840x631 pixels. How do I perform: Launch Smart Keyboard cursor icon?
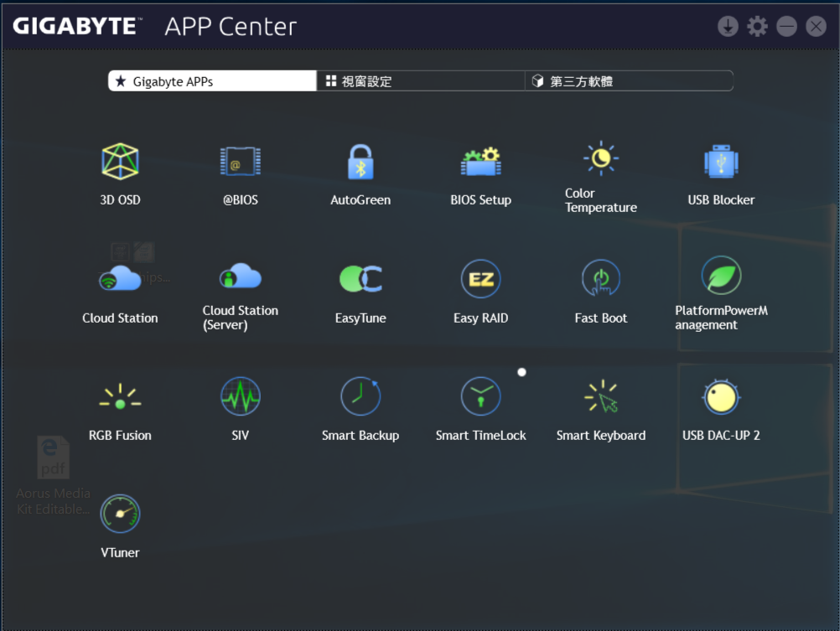601,396
